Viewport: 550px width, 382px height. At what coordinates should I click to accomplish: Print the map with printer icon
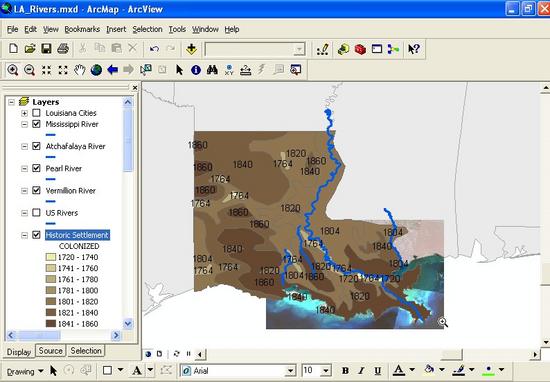point(63,48)
